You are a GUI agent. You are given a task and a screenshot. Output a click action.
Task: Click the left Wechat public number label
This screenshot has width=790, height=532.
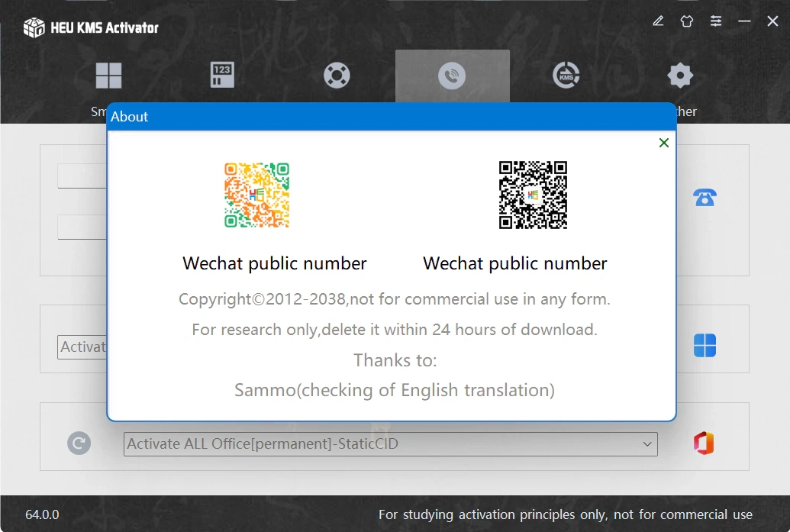pos(275,263)
